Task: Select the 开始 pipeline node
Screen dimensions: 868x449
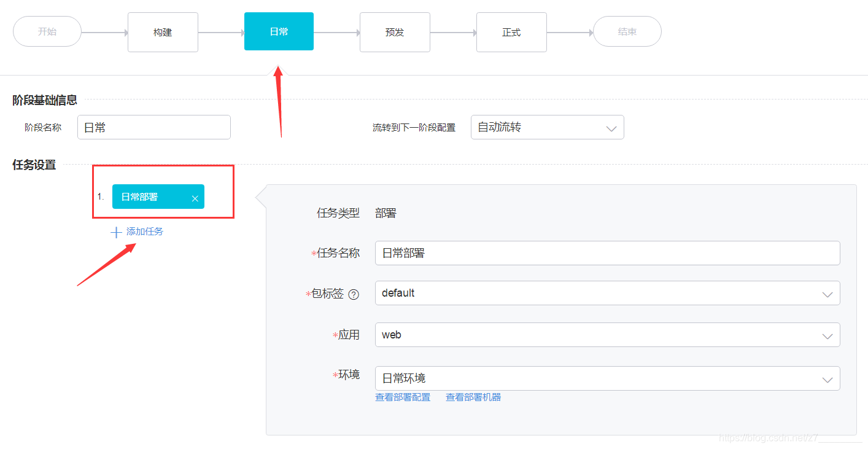Action: [x=47, y=31]
